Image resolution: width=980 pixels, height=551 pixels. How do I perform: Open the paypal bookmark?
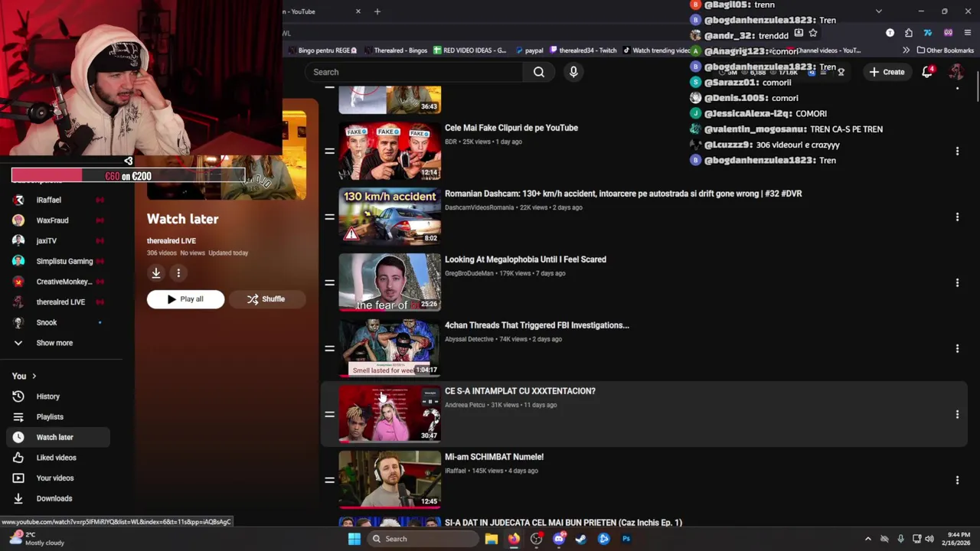click(529, 51)
